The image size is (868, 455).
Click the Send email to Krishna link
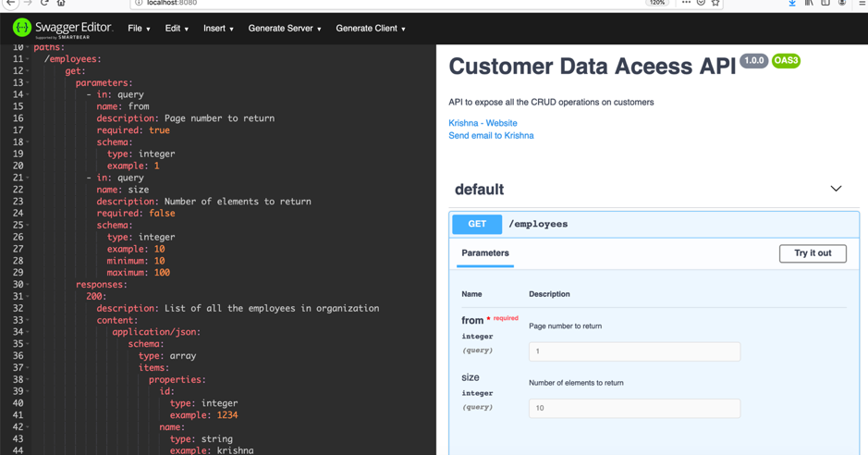[491, 136]
